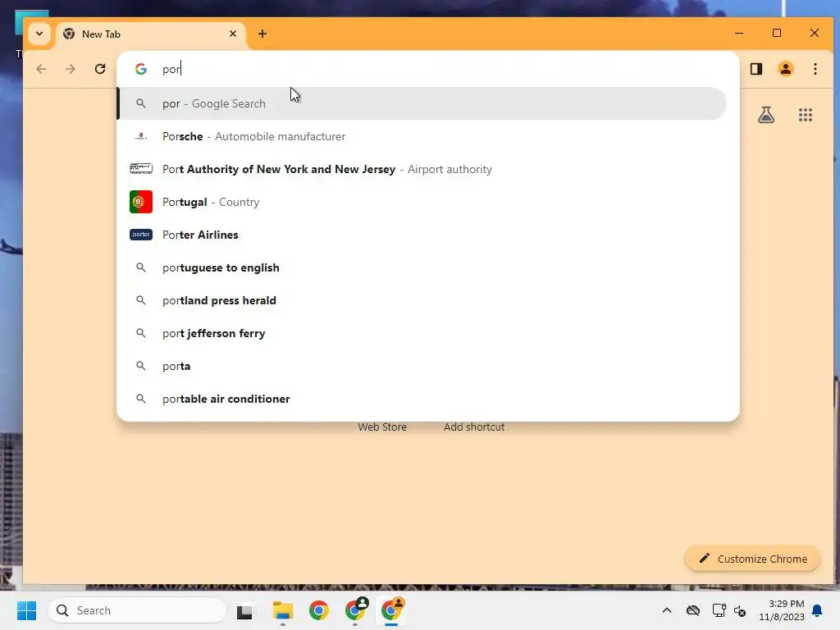Viewport: 840px width, 630px height.
Task: Click the Porsche logo thumbnail
Action: pyautogui.click(x=141, y=137)
